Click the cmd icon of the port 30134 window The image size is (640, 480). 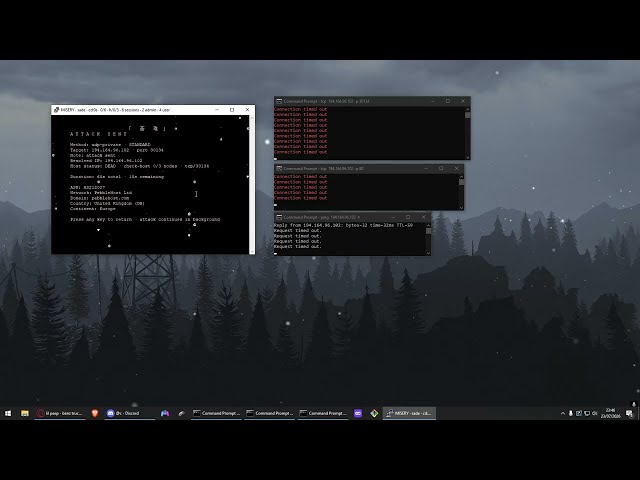[x=279, y=101]
